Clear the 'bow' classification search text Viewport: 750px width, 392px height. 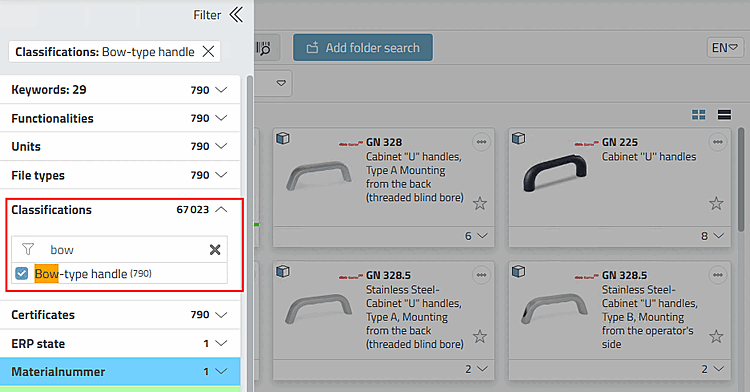click(215, 250)
